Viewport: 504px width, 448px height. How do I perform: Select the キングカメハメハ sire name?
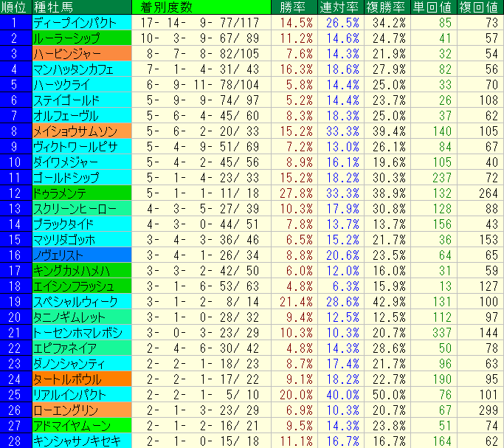(x=82, y=270)
